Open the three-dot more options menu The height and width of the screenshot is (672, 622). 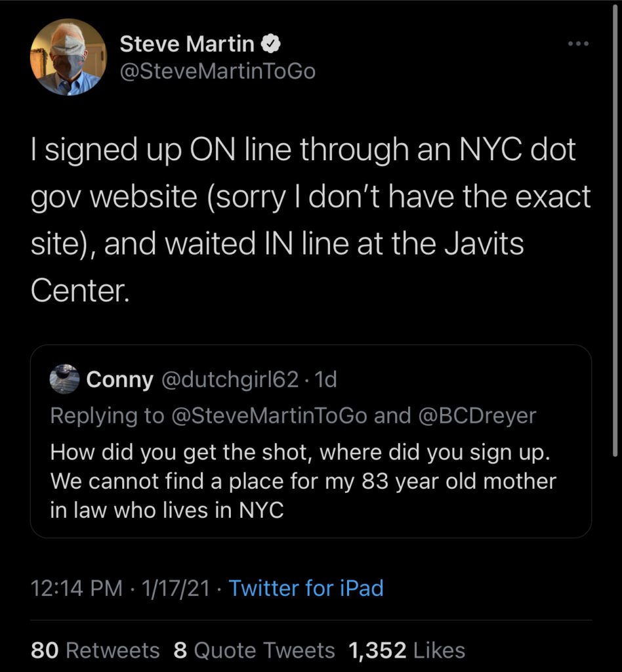point(577,43)
